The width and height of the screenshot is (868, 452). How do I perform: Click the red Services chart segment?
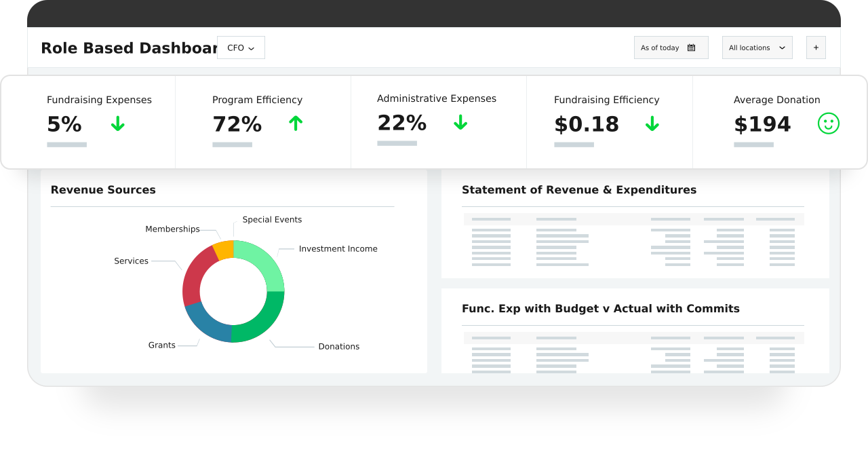click(193, 278)
